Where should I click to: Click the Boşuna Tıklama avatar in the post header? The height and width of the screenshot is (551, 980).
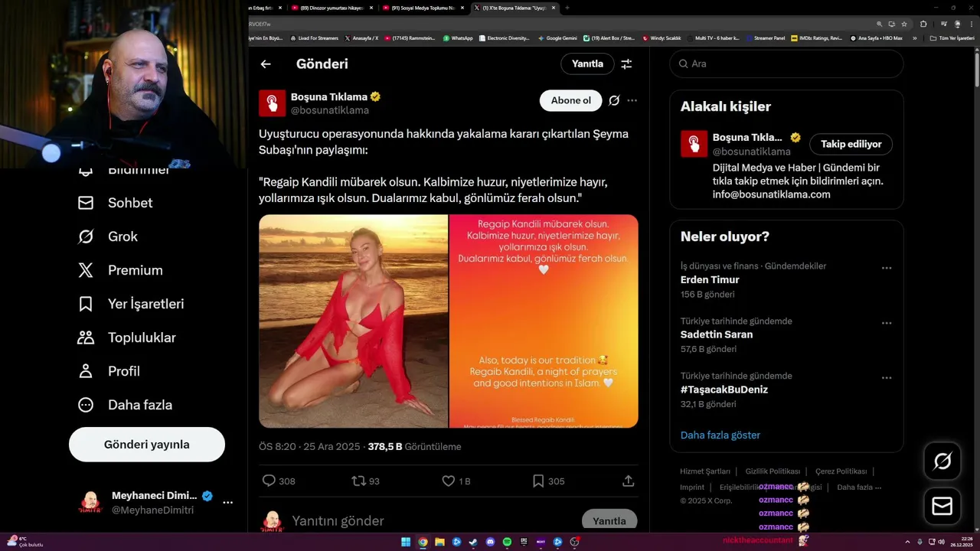pyautogui.click(x=272, y=103)
